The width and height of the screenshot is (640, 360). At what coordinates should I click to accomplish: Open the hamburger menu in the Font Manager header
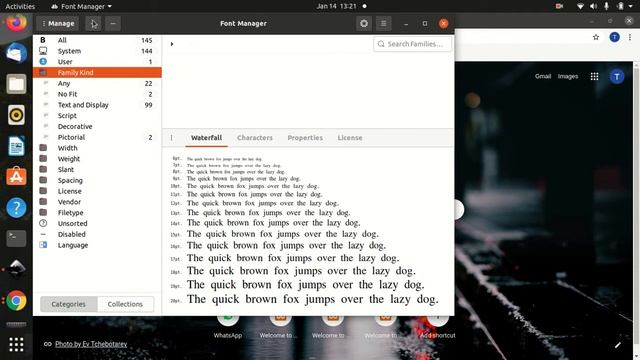pos(383,24)
